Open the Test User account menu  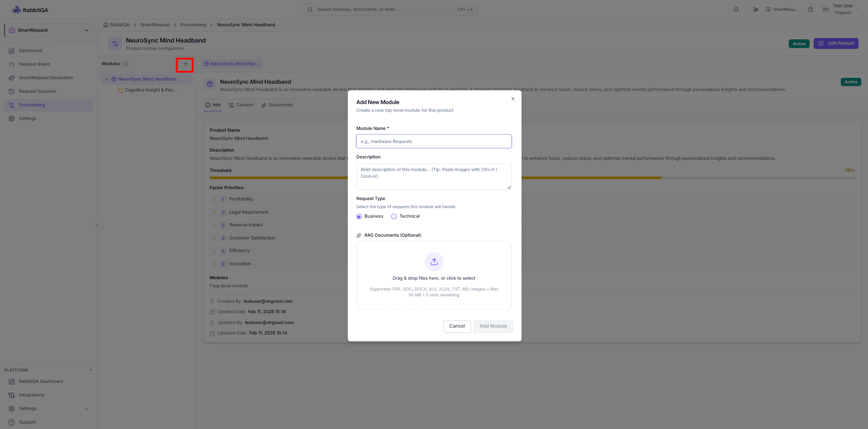click(841, 10)
